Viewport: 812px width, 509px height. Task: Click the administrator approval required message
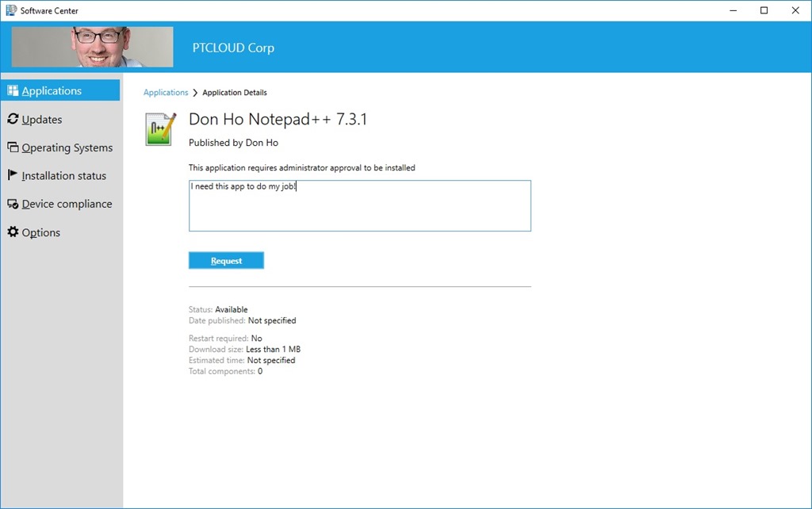[302, 168]
